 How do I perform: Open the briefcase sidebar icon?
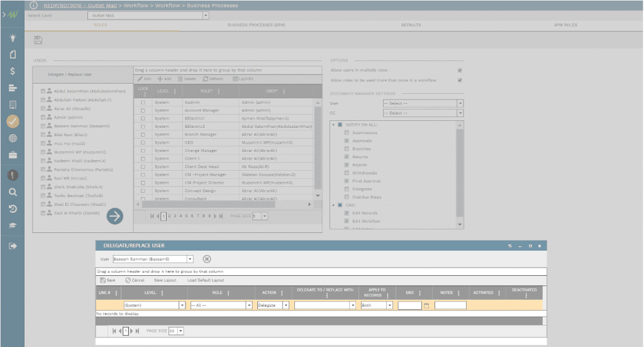point(13,155)
